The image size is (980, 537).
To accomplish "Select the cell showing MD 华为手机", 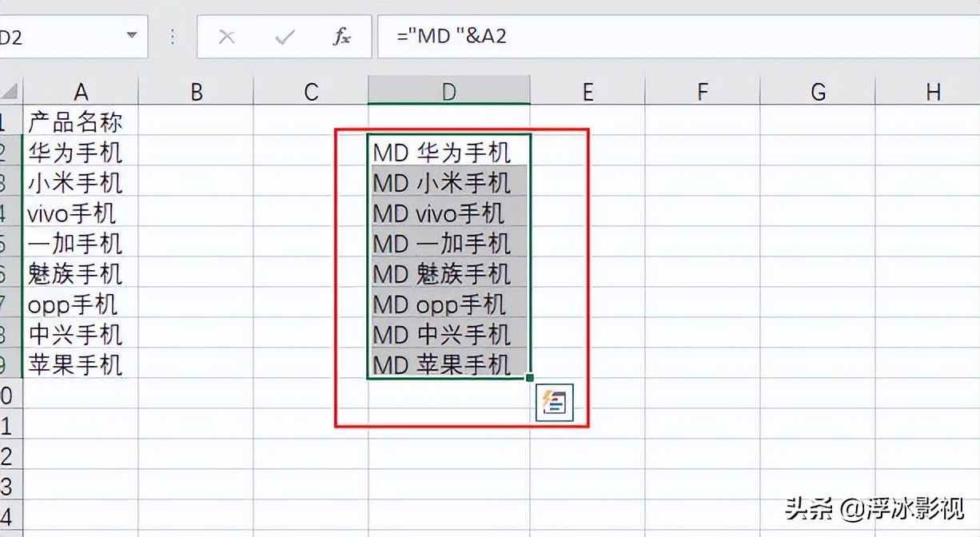I will pos(448,152).
